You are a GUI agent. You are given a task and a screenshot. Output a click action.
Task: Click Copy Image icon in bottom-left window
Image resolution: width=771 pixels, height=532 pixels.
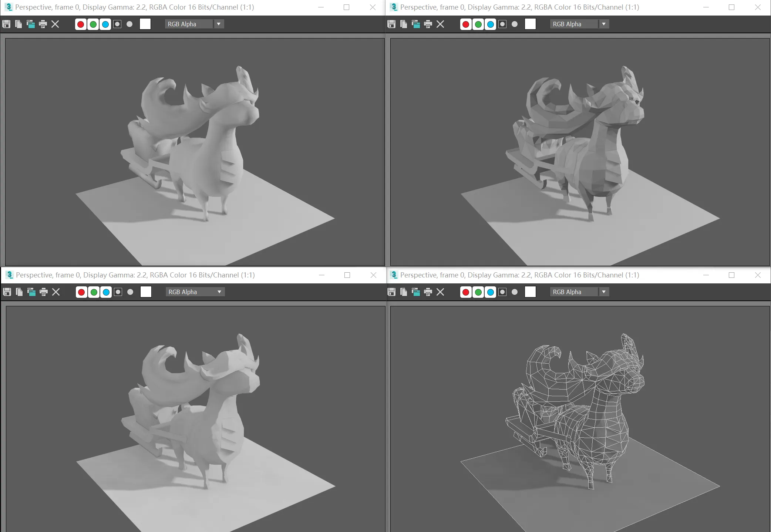(19, 292)
